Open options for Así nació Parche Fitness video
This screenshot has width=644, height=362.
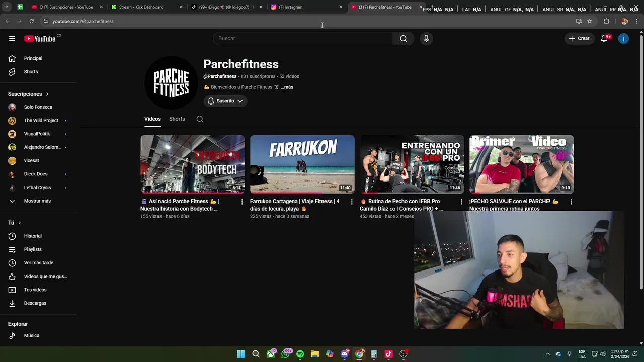242,202
